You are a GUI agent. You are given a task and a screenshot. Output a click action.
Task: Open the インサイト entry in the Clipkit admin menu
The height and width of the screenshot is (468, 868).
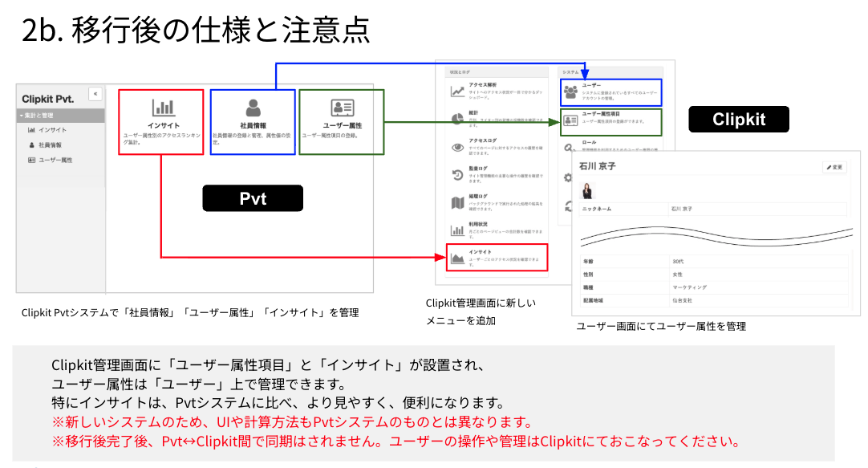[x=497, y=257]
